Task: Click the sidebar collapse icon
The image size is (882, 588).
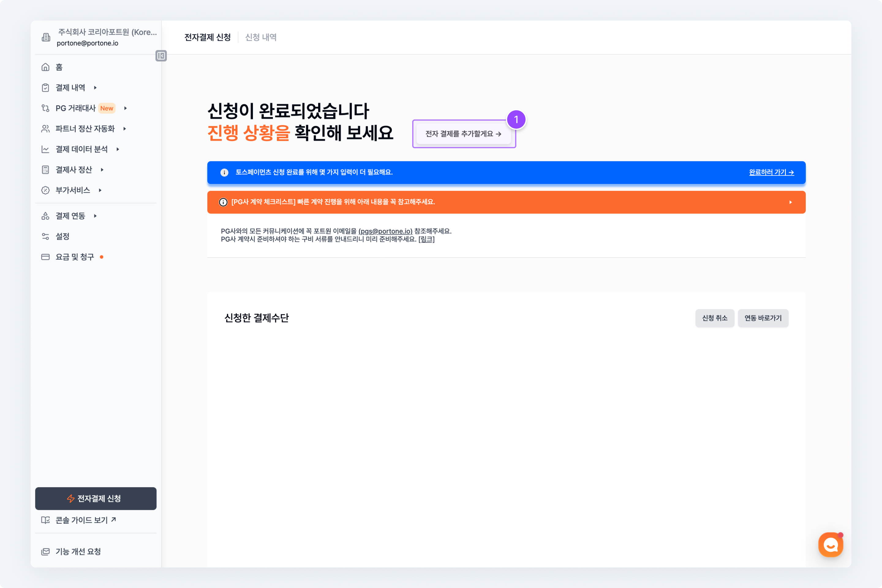Action: [x=161, y=56]
